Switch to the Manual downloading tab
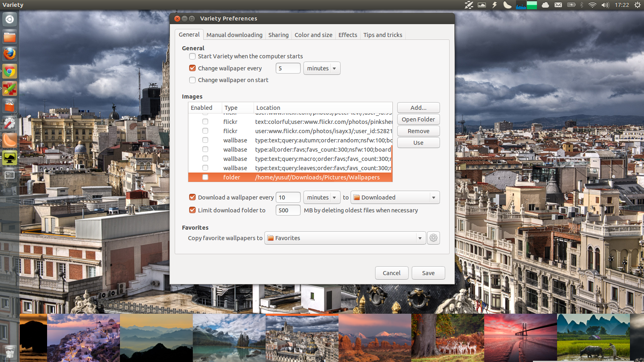The height and width of the screenshot is (362, 644). (234, 35)
